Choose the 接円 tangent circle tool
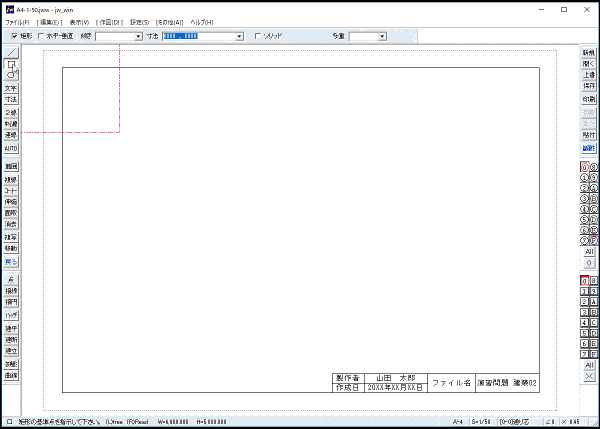Image resolution: width=600 pixels, height=429 pixels. pos(11,302)
